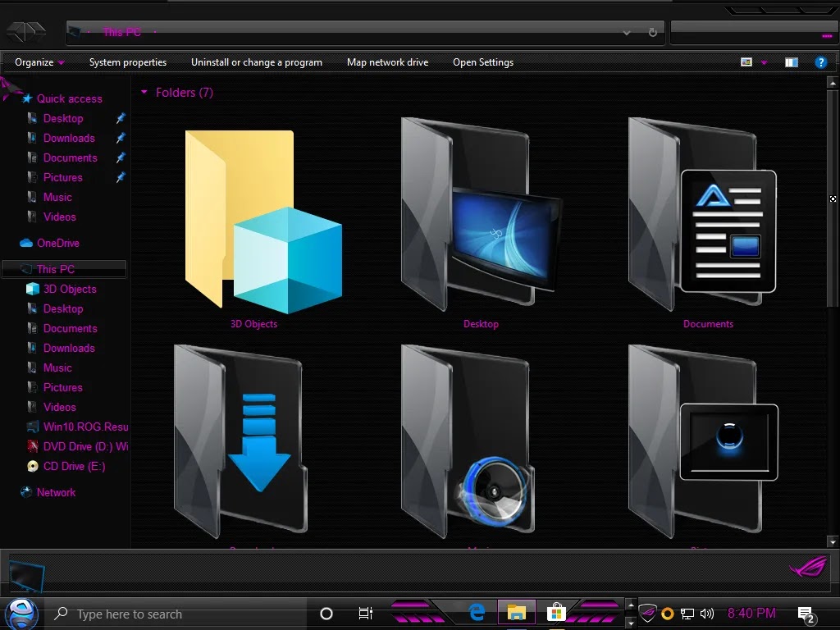The width and height of the screenshot is (840, 630).
Task: Launch Microsoft Edge from taskbar
Action: click(x=477, y=612)
